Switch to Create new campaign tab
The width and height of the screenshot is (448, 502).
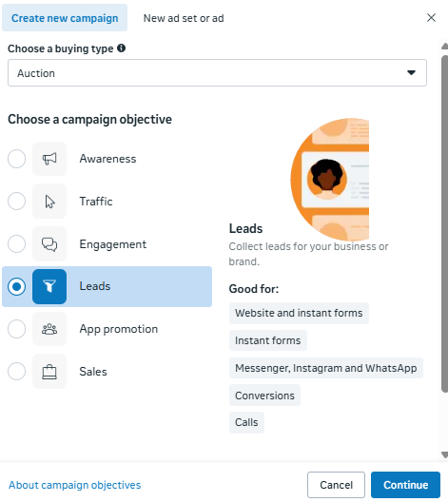pos(65,18)
